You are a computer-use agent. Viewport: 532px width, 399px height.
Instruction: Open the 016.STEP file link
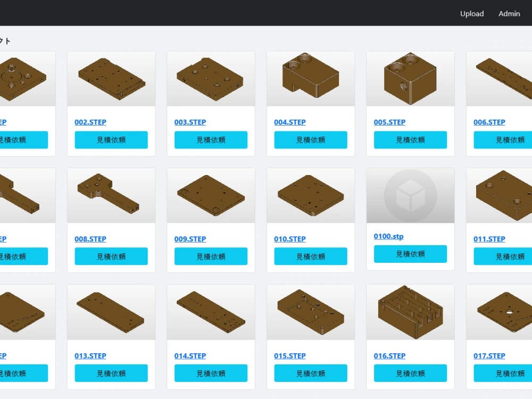(389, 356)
